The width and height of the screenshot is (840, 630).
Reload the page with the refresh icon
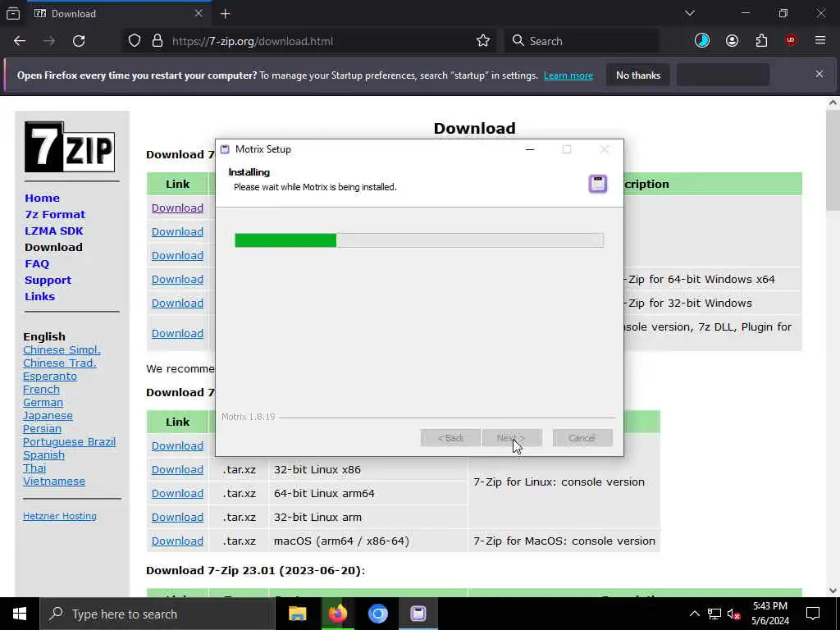[79, 41]
